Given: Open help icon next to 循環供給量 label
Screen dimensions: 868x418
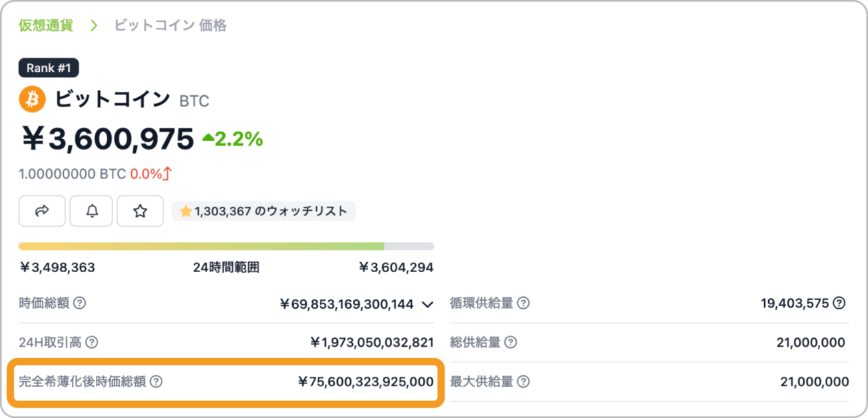Looking at the screenshot, I should pos(523,303).
